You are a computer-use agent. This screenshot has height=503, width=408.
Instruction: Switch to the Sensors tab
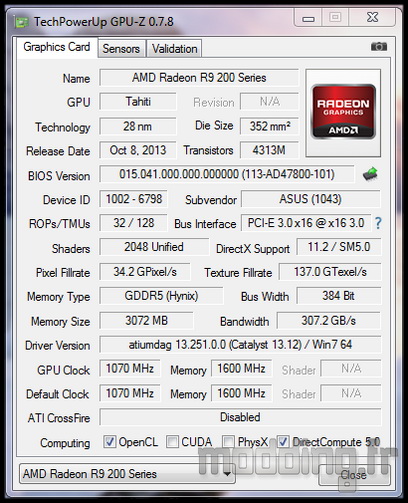121,49
